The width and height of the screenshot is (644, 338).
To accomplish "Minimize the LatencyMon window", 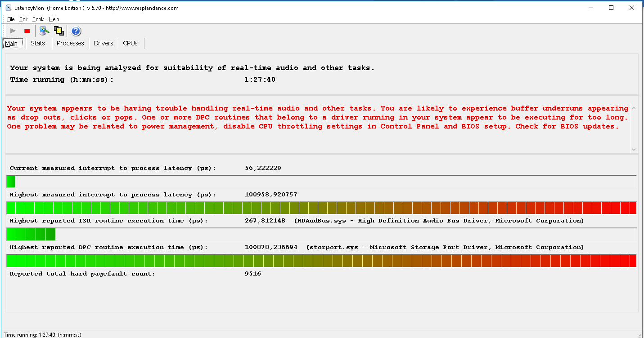I will click(590, 8).
